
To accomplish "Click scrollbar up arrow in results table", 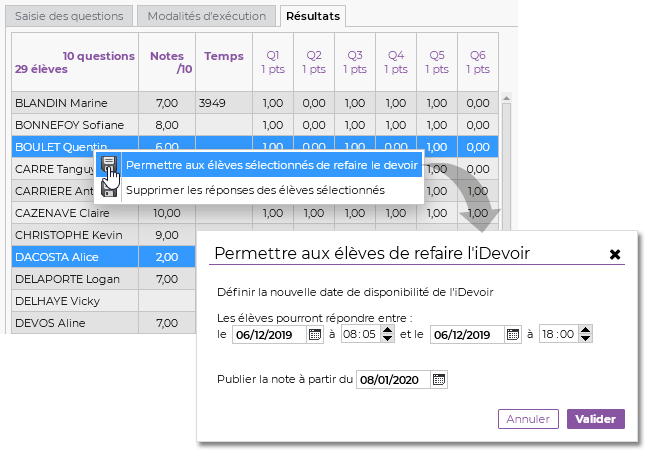I will click(505, 98).
